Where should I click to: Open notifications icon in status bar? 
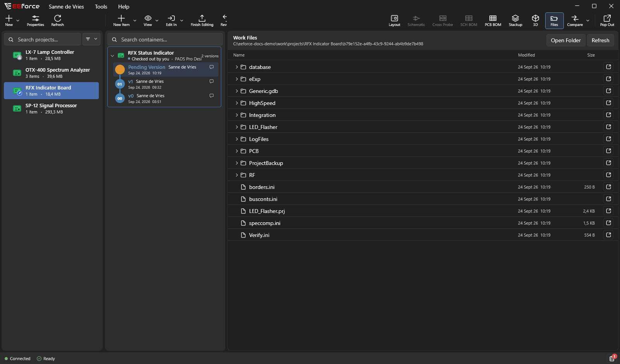[x=612, y=358]
